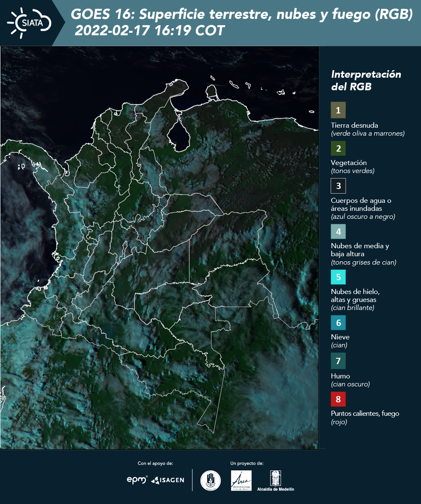Viewport: 421px width, 504px height.
Task: Select legend swatch 5 for ice clouds
Action: 338,277
